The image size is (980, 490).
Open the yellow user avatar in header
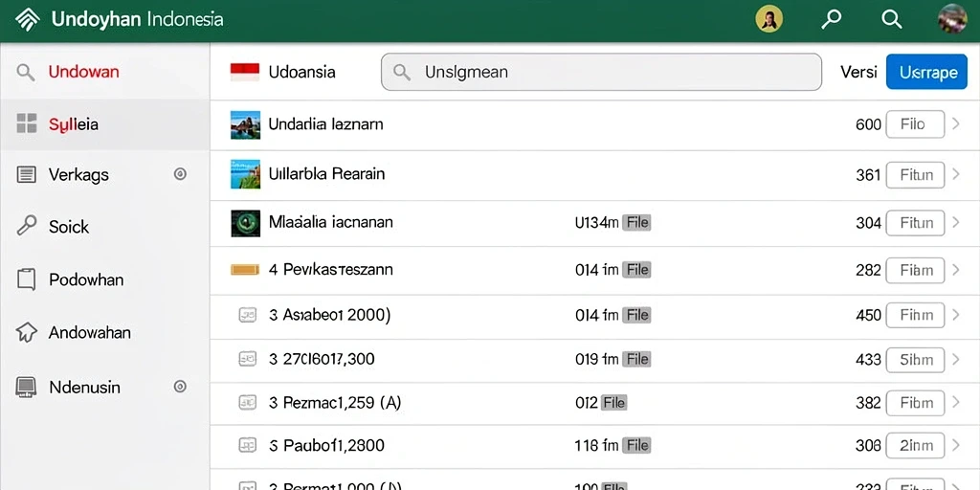pos(768,19)
